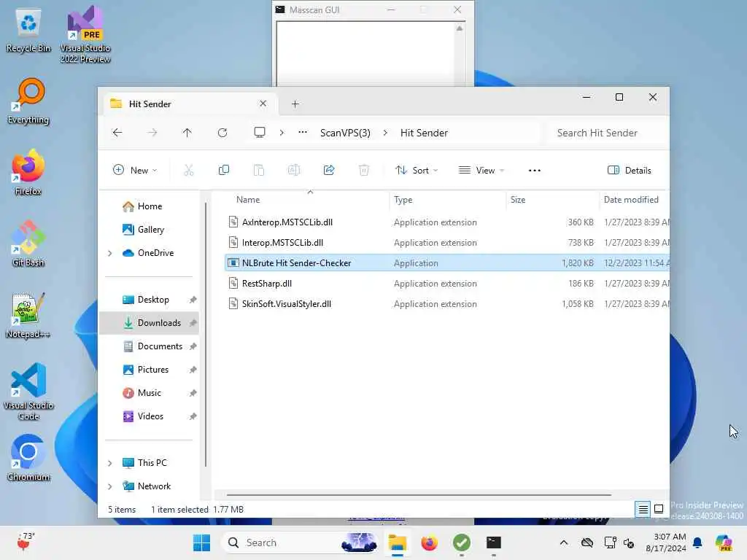Select NLBrute Hit Sender-Checker application
The width and height of the screenshot is (747, 560).
[447, 262]
